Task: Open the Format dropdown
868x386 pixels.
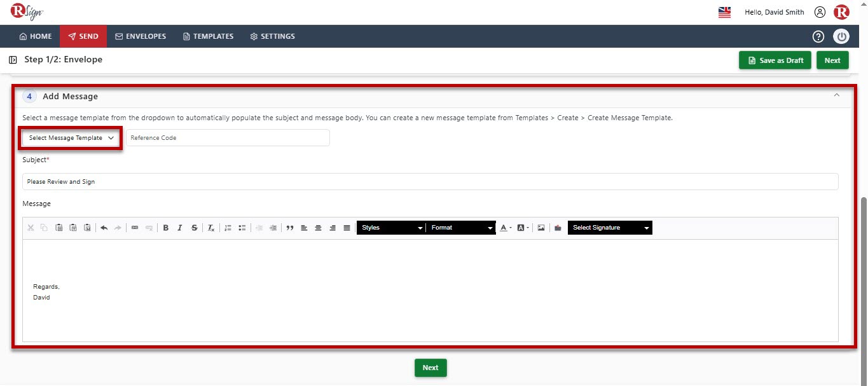Action: tap(461, 228)
